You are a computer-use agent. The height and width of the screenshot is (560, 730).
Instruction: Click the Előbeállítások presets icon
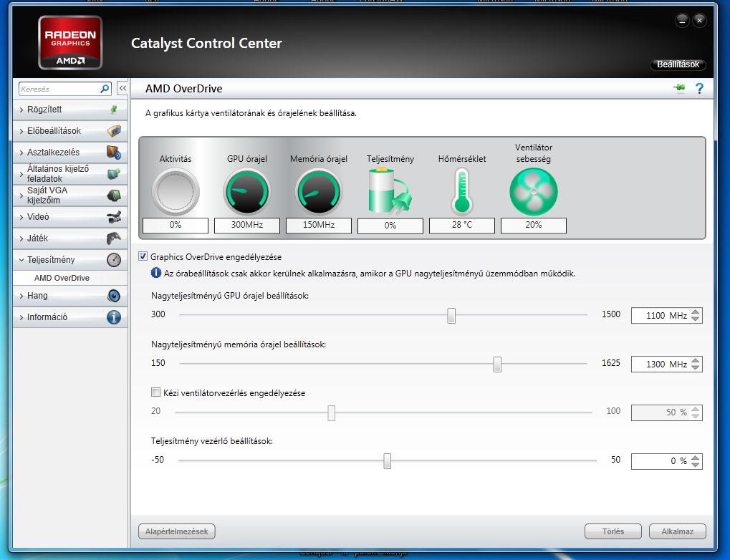(x=114, y=131)
